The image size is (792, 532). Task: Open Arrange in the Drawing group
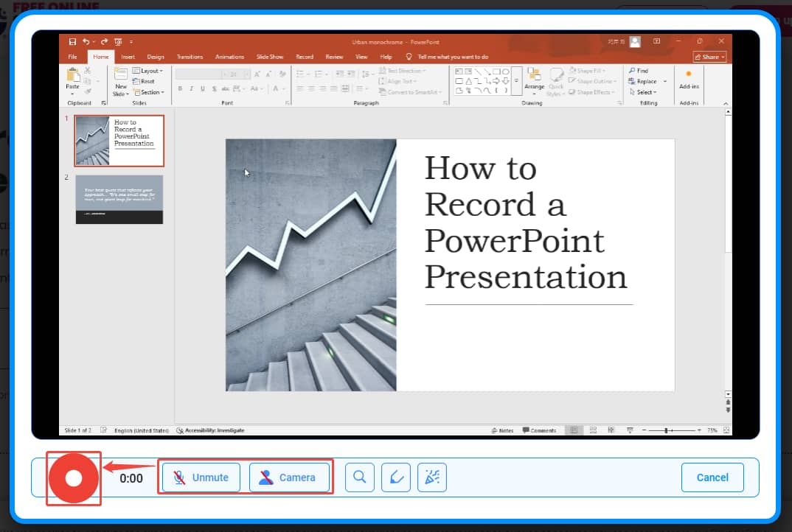click(x=534, y=81)
